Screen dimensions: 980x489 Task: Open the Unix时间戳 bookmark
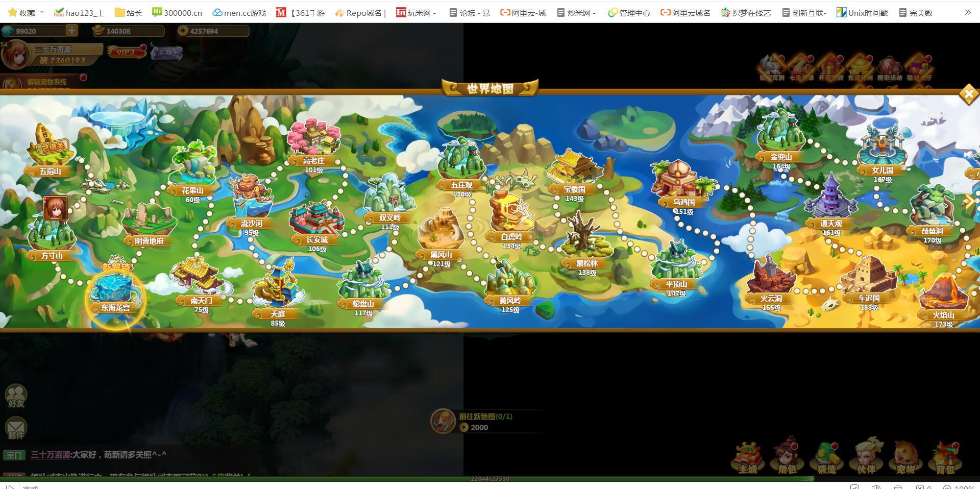click(862, 13)
